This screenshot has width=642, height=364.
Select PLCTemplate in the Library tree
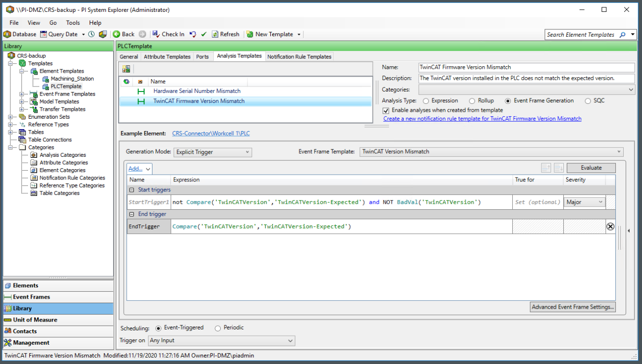click(66, 86)
